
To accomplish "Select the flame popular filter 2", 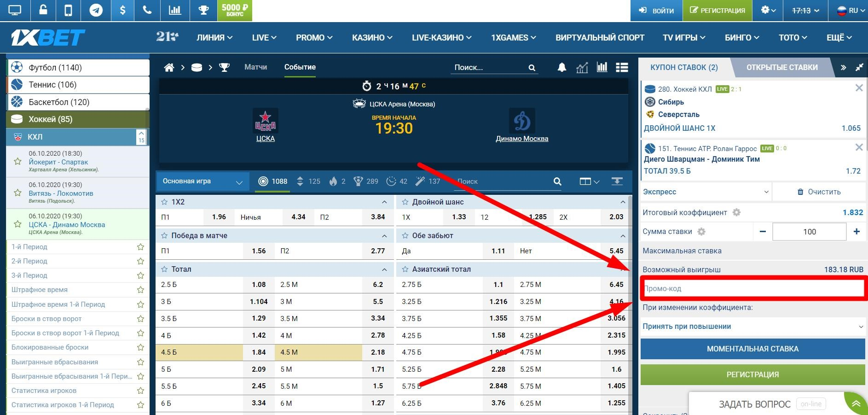I will click(x=337, y=181).
